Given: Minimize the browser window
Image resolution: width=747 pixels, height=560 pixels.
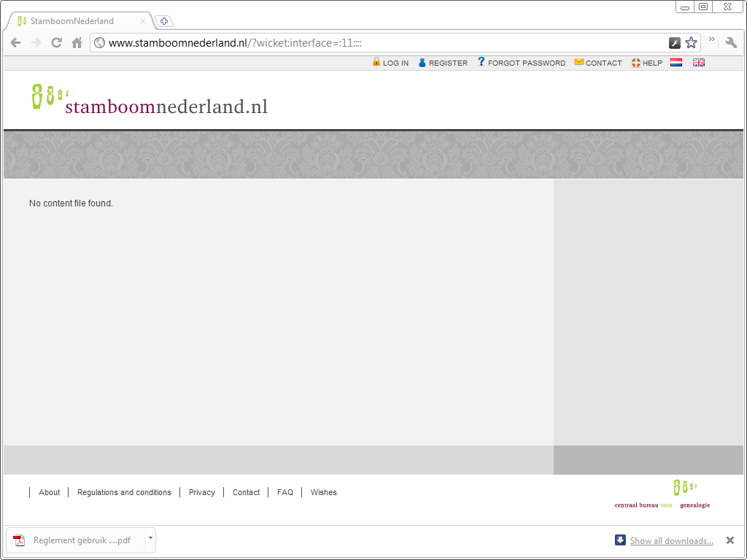Looking at the screenshot, I should click(x=685, y=7).
